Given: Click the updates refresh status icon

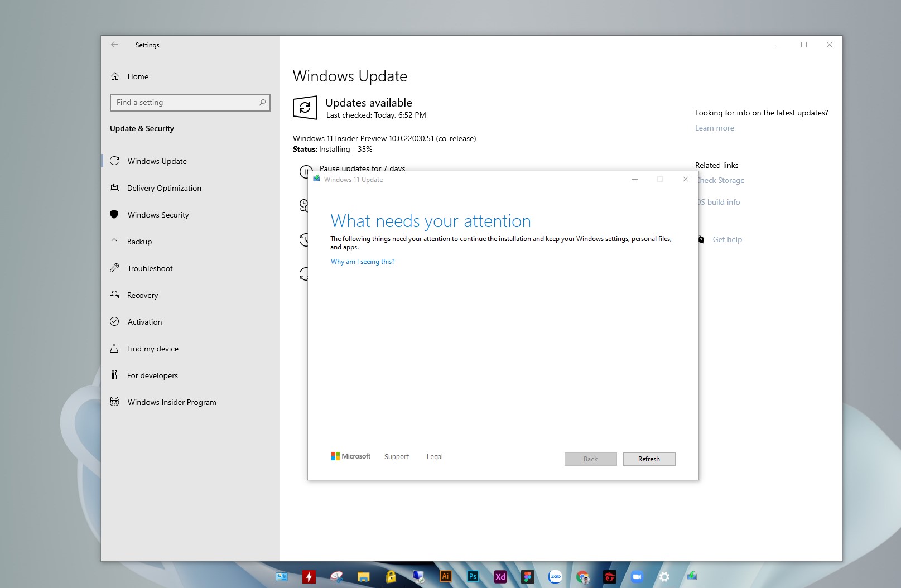Looking at the screenshot, I should tap(305, 108).
